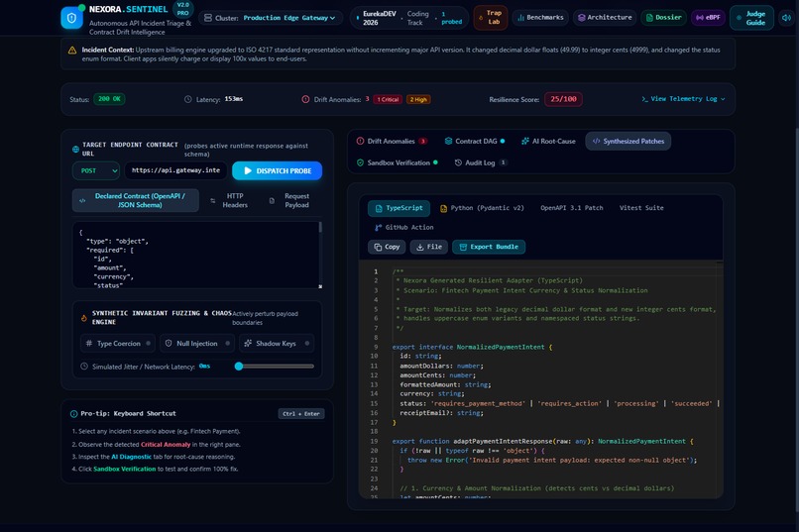
Task: Click the 200 OK status badge
Action: coord(109,99)
